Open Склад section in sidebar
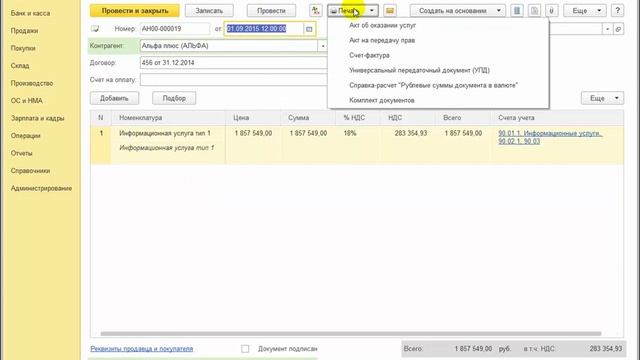This screenshot has width=640, height=360. (20, 66)
